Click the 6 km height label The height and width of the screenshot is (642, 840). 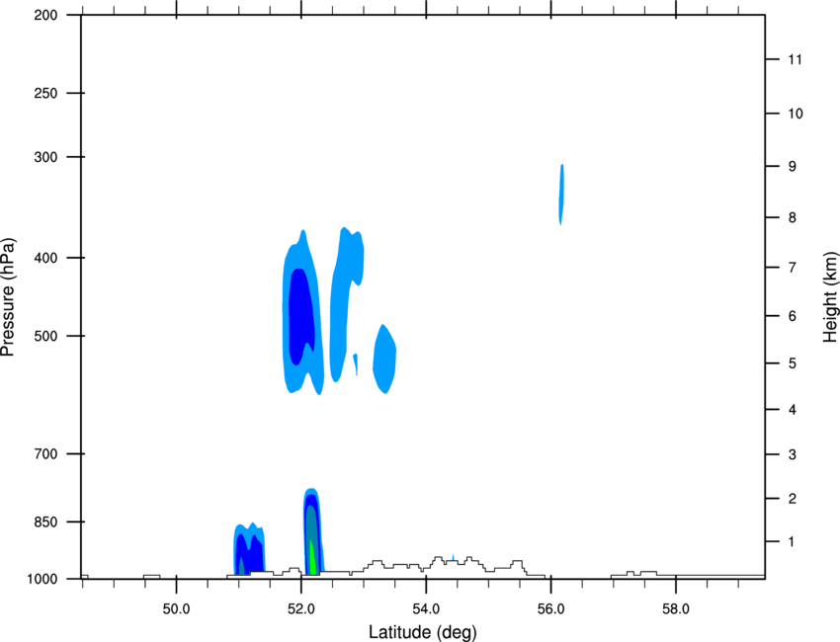pyautogui.click(x=793, y=316)
